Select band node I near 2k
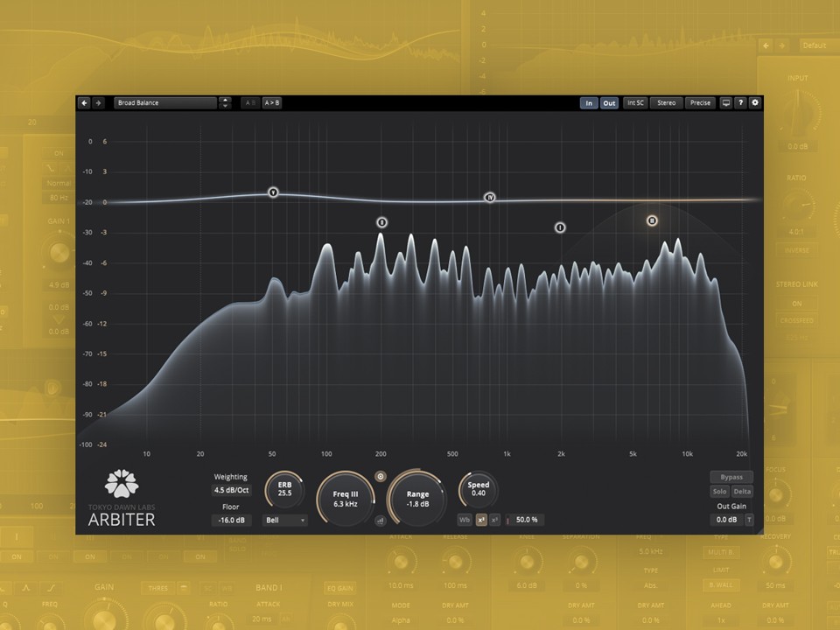Screen dimensions: 840x630 560,227
